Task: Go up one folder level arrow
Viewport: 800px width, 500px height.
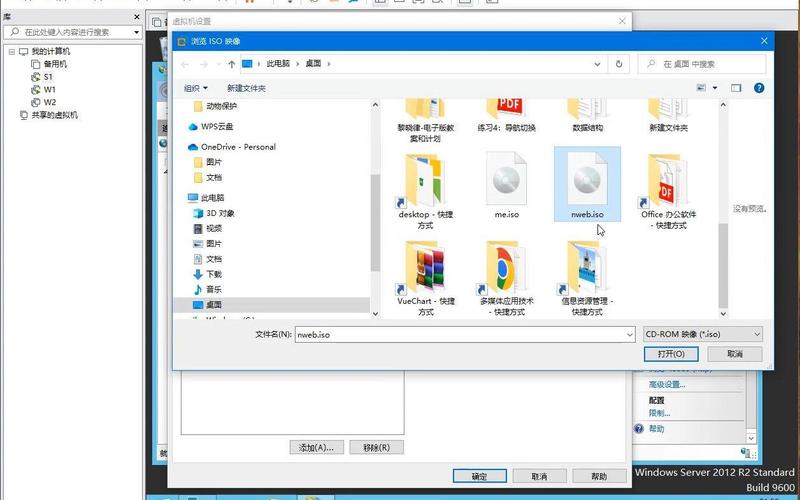Action: coord(232,64)
